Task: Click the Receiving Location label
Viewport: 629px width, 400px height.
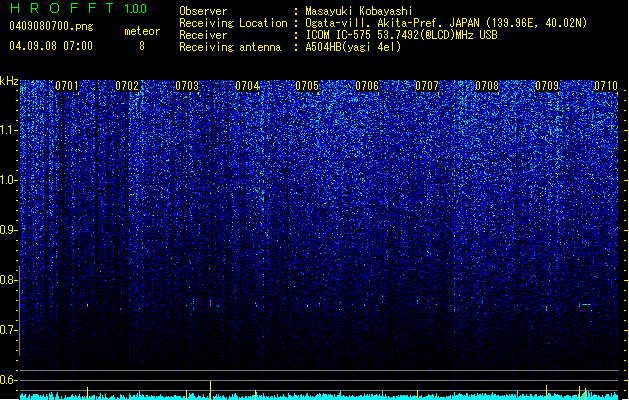Action: pyautogui.click(x=233, y=23)
